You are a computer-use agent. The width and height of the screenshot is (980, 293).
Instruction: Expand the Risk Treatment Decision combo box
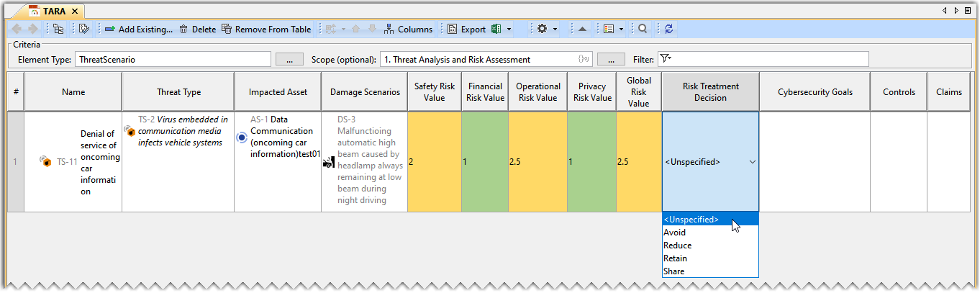pyautogui.click(x=753, y=162)
